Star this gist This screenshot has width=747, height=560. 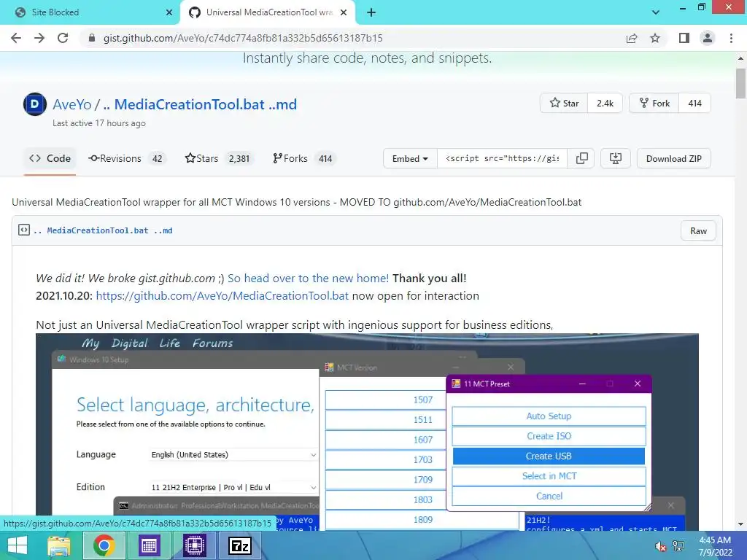pos(564,104)
